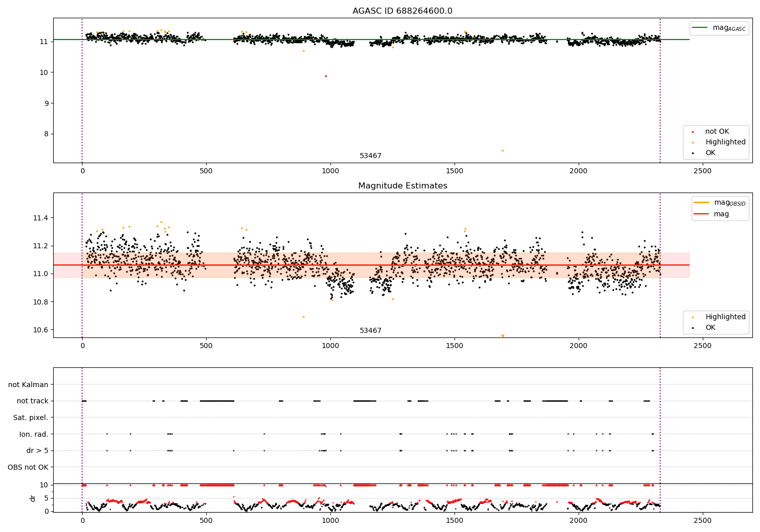Click the orange outlier near magnitude 7.5 in top plot

tap(503, 150)
